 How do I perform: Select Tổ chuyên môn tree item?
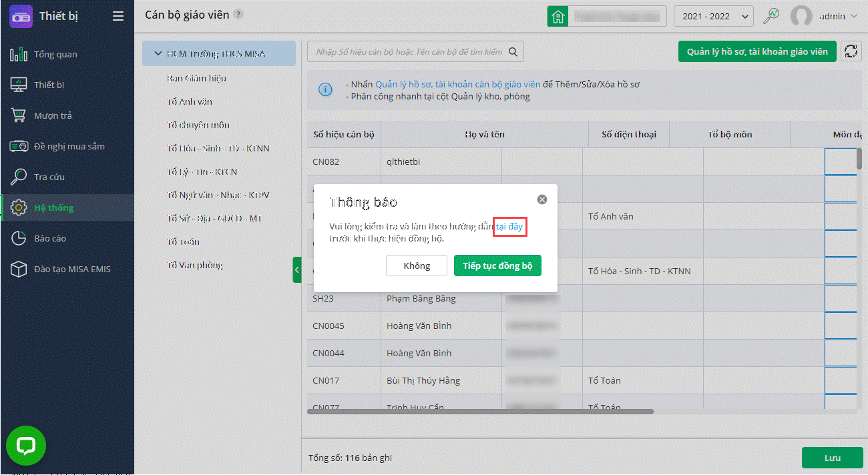[198, 125]
